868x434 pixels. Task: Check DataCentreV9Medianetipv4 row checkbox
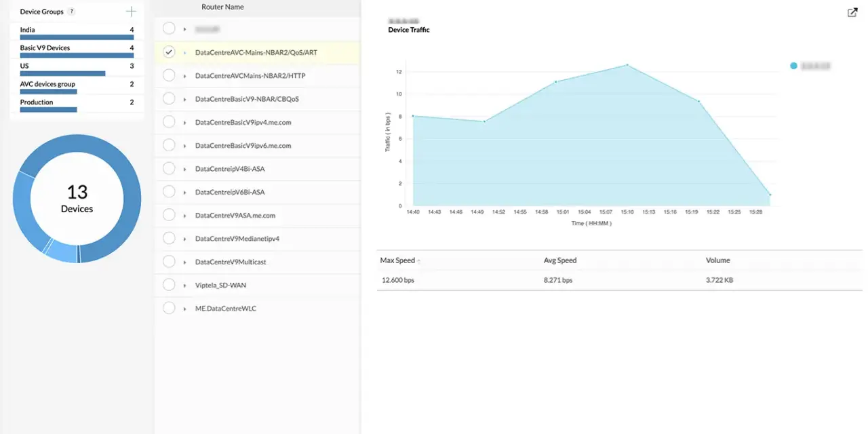[169, 239]
